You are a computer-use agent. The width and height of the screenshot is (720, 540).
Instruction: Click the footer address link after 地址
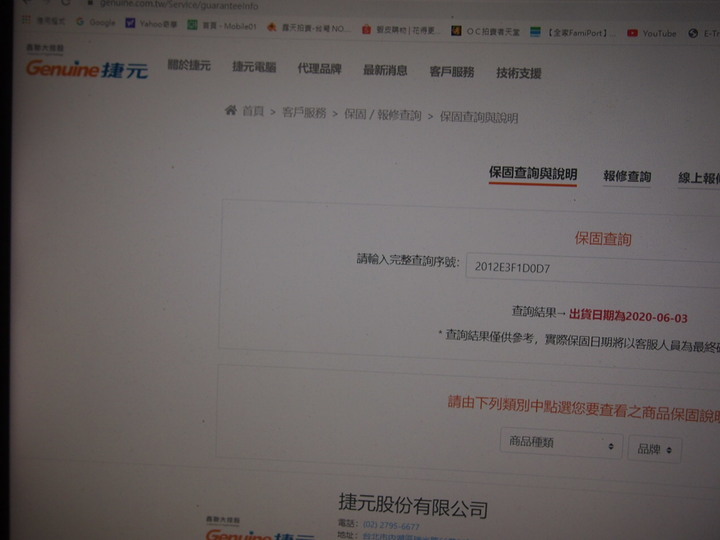point(416,536)
